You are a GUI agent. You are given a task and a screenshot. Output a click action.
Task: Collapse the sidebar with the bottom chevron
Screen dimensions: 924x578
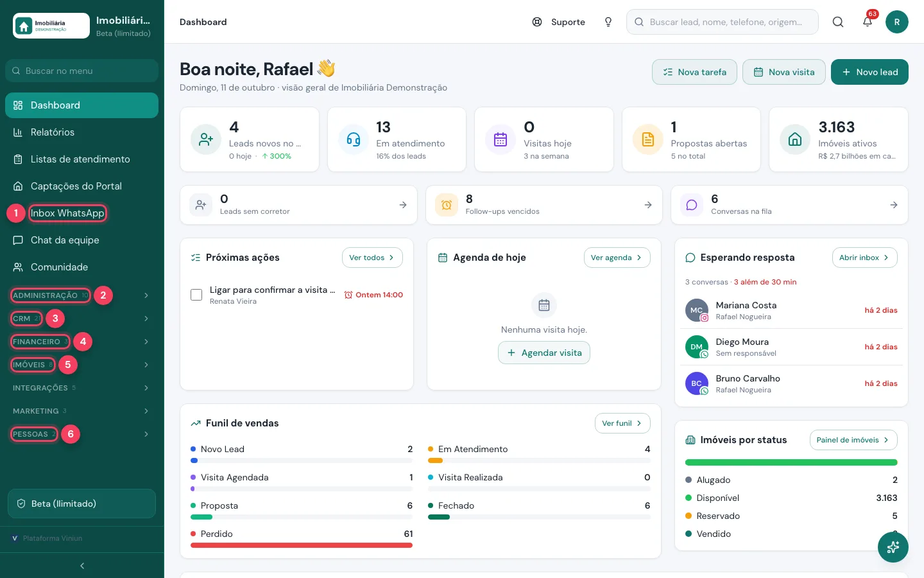(82, 566)
